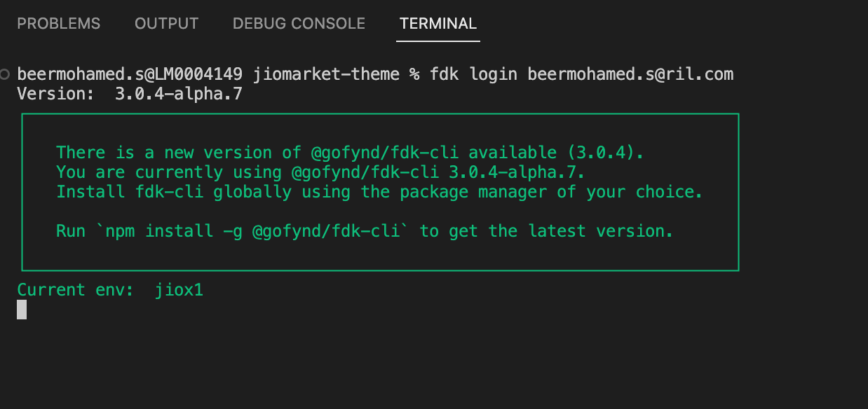Activate the TERMINAL tab
This screenshot has width=868, height=409.
click(438, 24)
